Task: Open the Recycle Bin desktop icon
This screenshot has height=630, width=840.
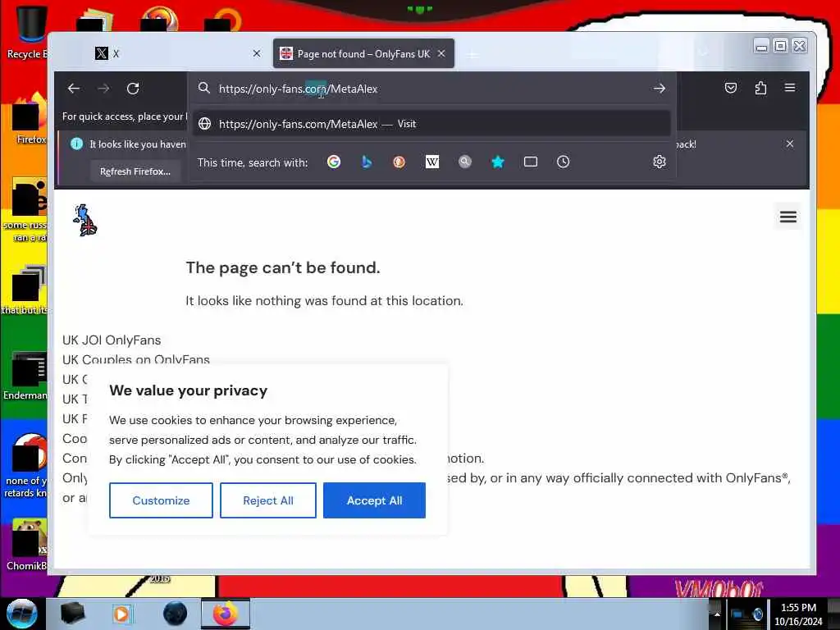Action: tap(27, 31)
